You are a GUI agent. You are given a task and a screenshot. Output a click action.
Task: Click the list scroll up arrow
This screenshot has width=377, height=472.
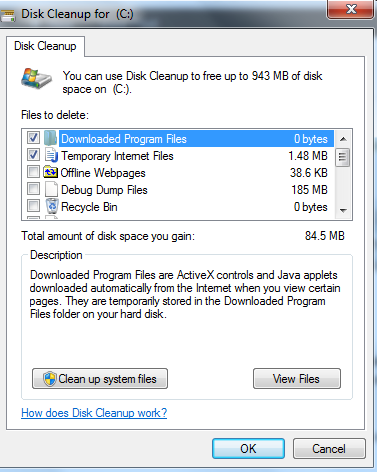[343, 139]
